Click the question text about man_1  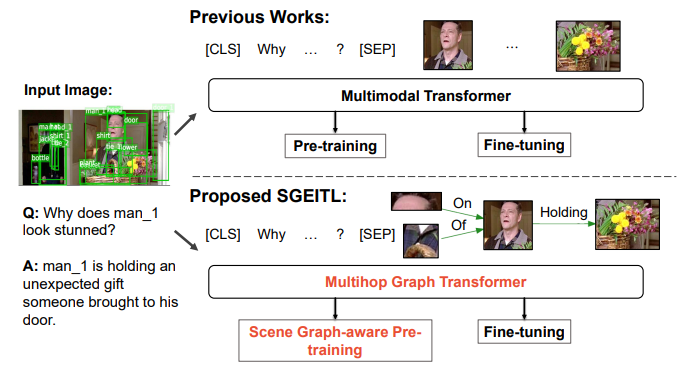[90, 221]
